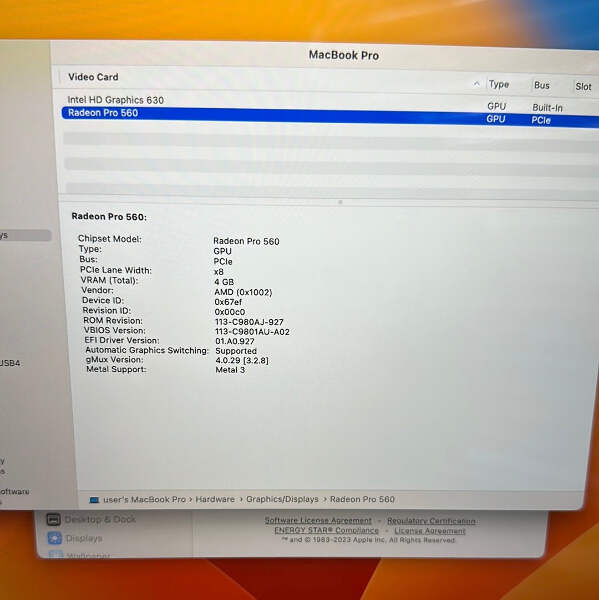The image size is (599, 600).
Task: Click the Slot column header
Action: pos(583,87)
